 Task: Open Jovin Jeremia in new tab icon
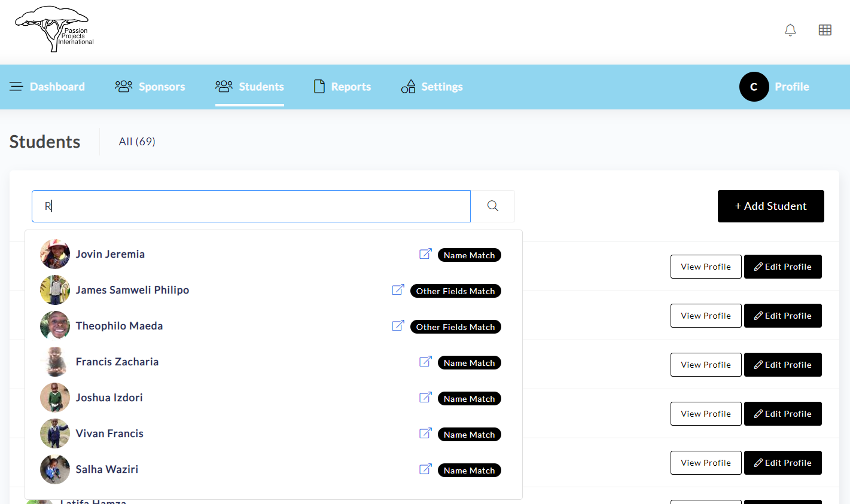tap(425, 254)
